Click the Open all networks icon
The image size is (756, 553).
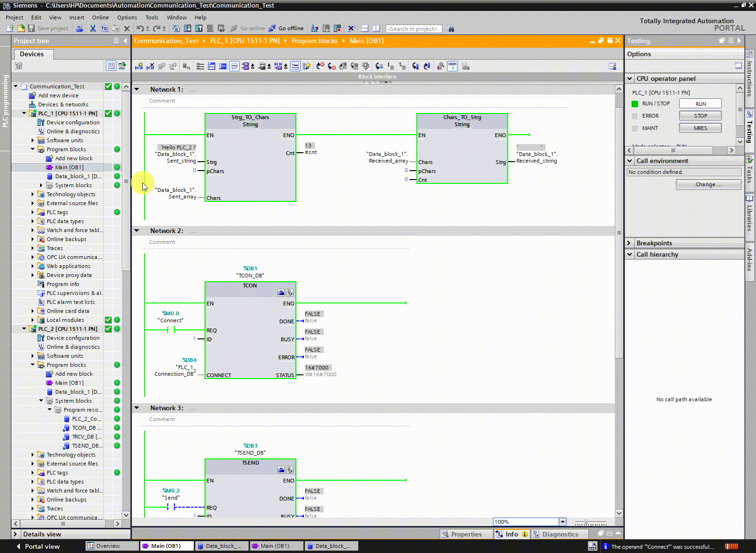tap(212, 66)
